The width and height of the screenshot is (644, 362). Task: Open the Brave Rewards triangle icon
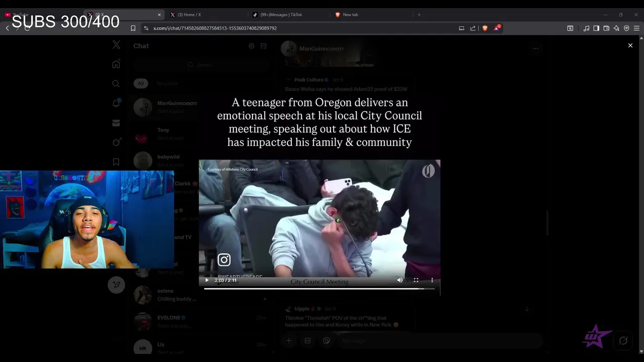(497, 28)
